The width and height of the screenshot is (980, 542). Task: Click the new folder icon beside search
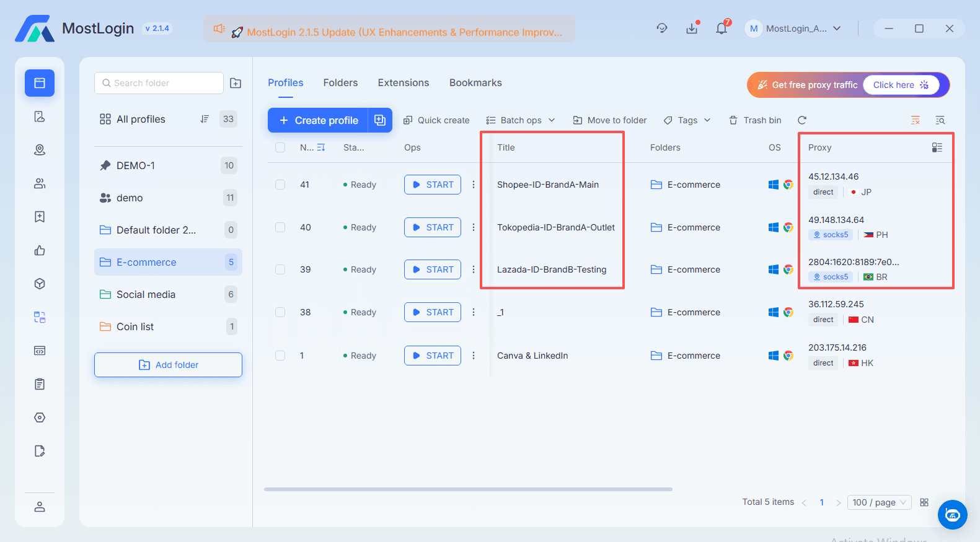236,83
